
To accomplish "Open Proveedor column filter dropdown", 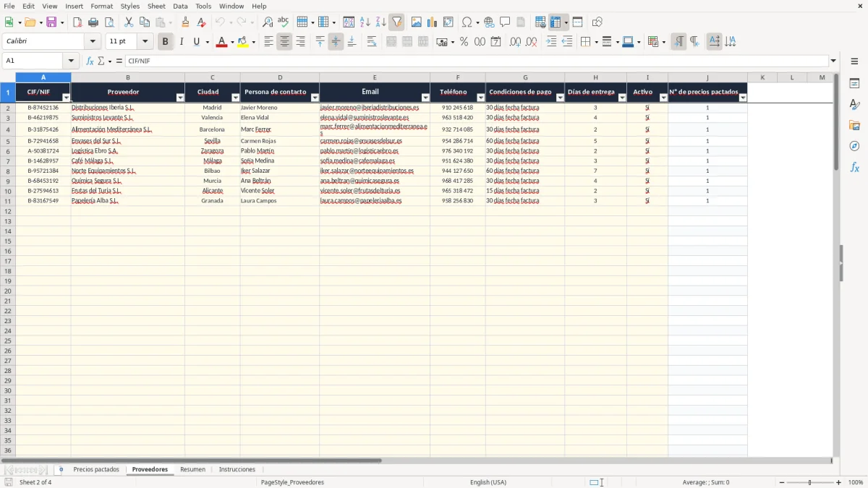I will 180,98.
